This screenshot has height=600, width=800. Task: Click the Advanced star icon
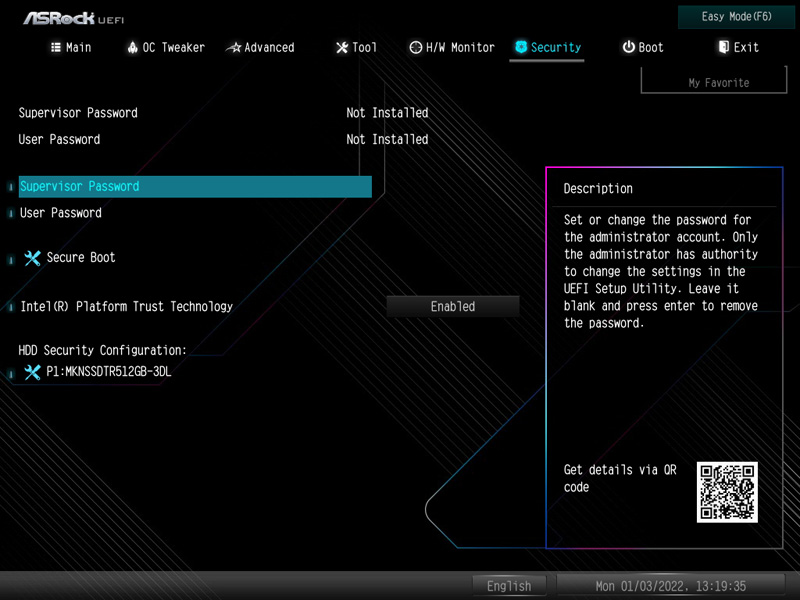(234, 48)
